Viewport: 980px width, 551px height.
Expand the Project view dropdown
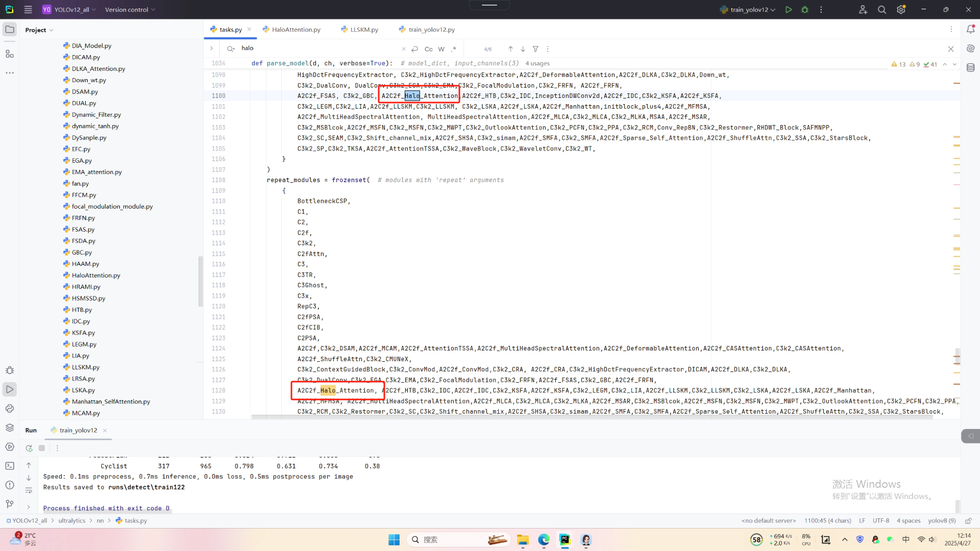(39, 30)
